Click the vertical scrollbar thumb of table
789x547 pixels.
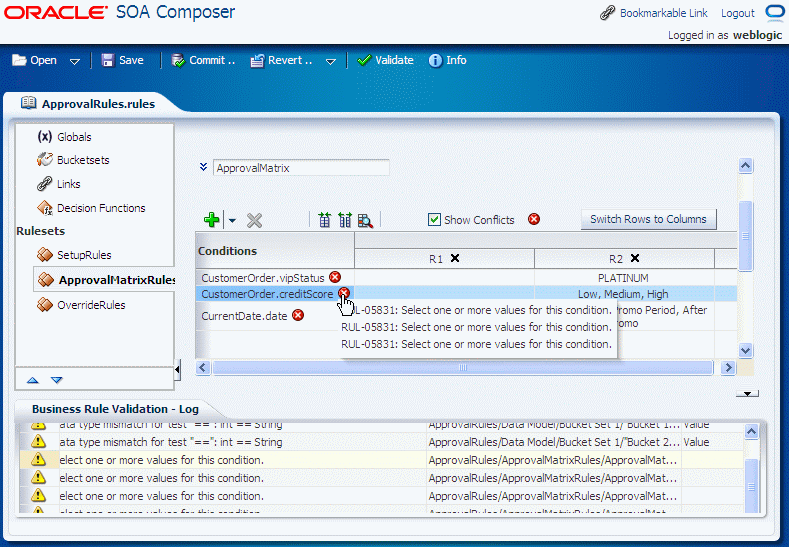[x=746, y=236]
